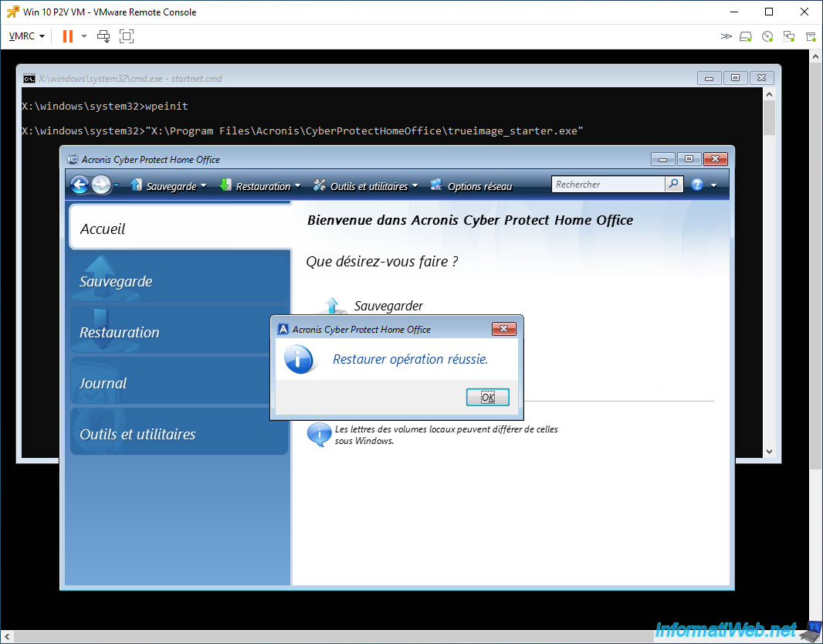Expand the Outils et utilitaires toolbar menu
Screen dimensions: 823x644
pyautogui.click(x=366, y=186)
